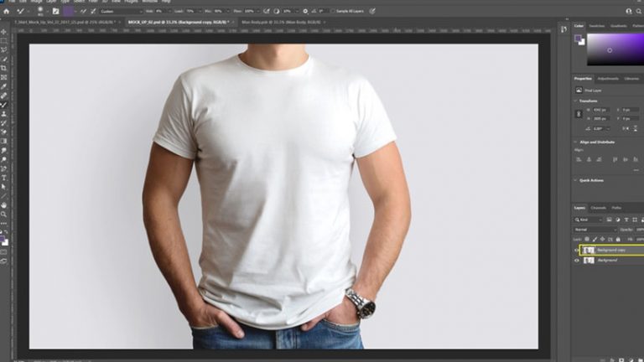Set color in the Color panel field
The width and height of the screenshot is (644, 362).
click(615, 49)
